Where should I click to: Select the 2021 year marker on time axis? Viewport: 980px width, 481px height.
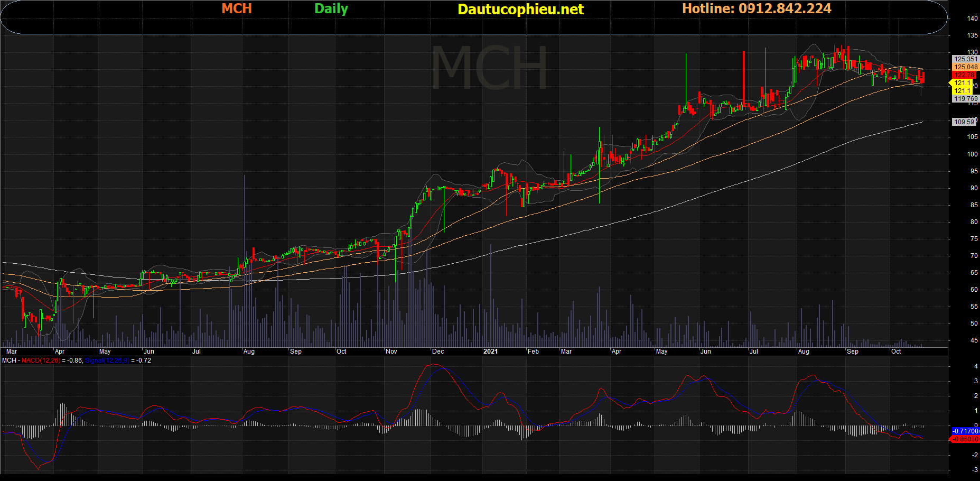(x=490, y=351)
